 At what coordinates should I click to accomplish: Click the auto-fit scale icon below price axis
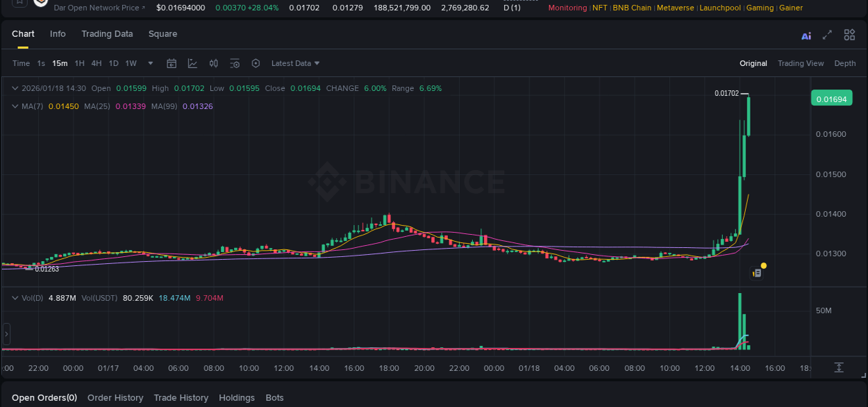(x=839, y=367)
